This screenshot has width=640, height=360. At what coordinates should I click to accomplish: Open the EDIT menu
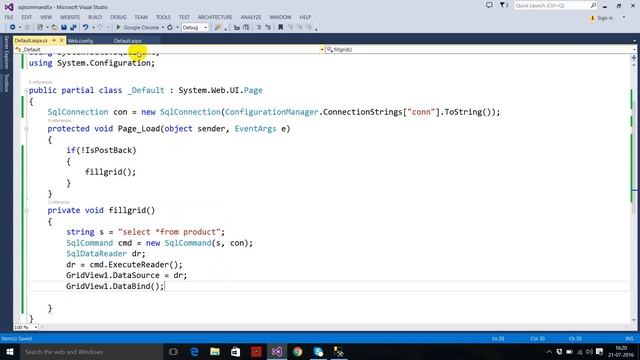pyautogui.click(x=27, y=17)
